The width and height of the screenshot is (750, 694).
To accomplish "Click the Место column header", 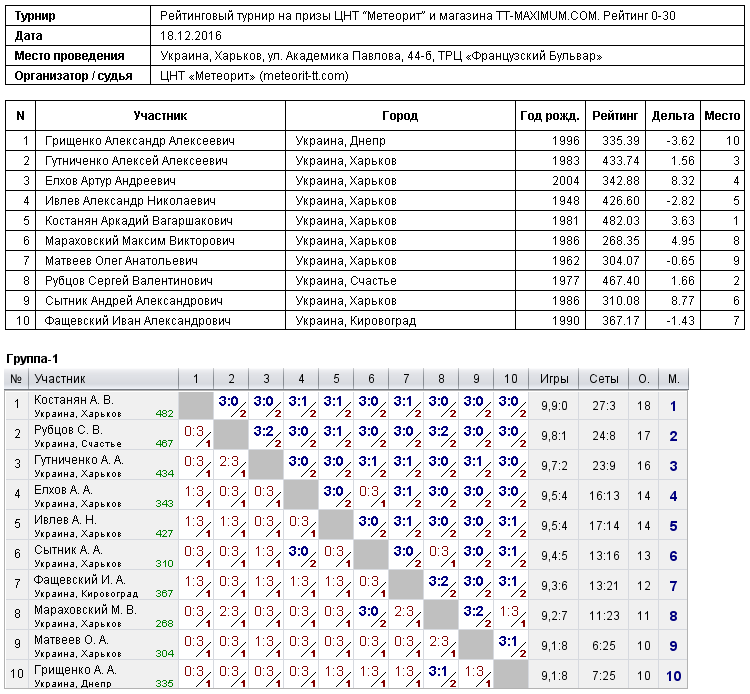I will (722, 116).
